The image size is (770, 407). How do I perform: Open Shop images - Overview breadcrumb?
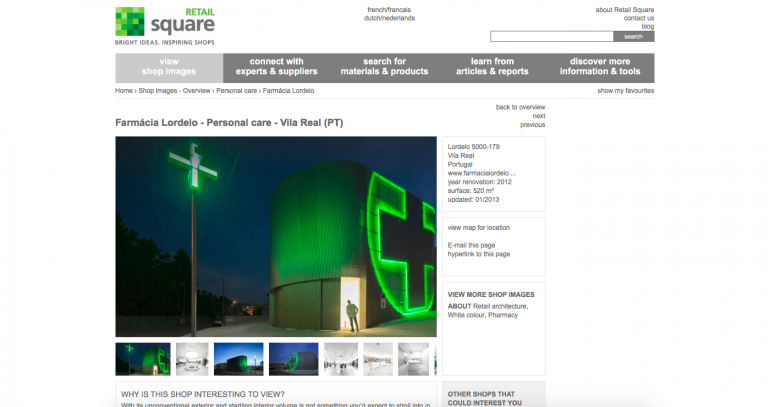tap(174, 91)
